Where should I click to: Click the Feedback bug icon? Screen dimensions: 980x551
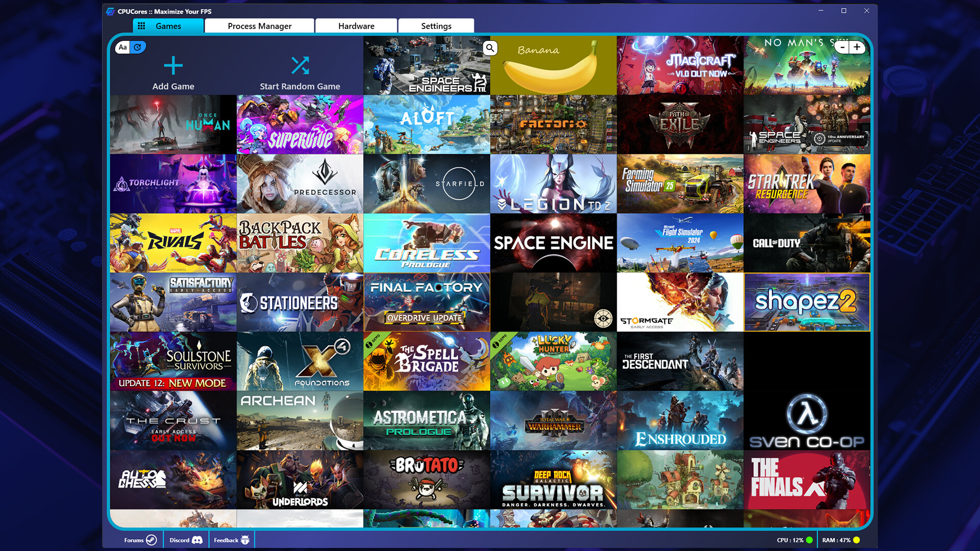245,539
